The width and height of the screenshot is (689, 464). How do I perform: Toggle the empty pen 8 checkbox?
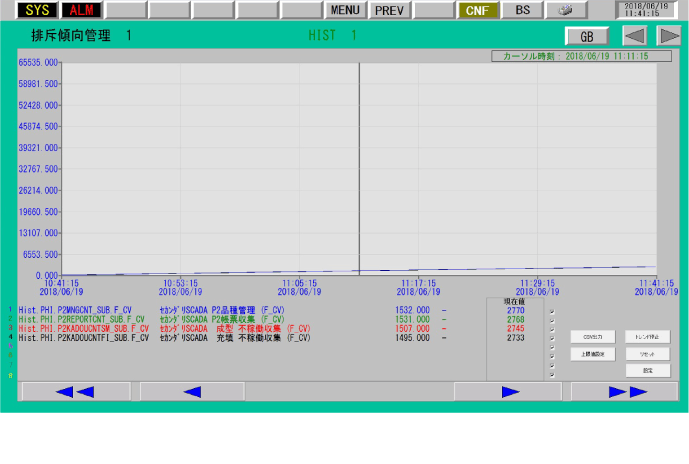coord(552,375)
